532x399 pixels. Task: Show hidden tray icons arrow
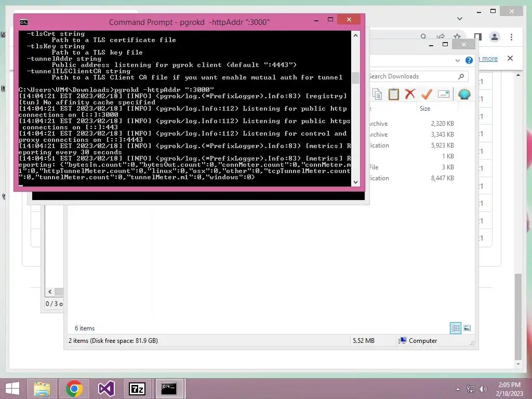[x=458, y=389]
